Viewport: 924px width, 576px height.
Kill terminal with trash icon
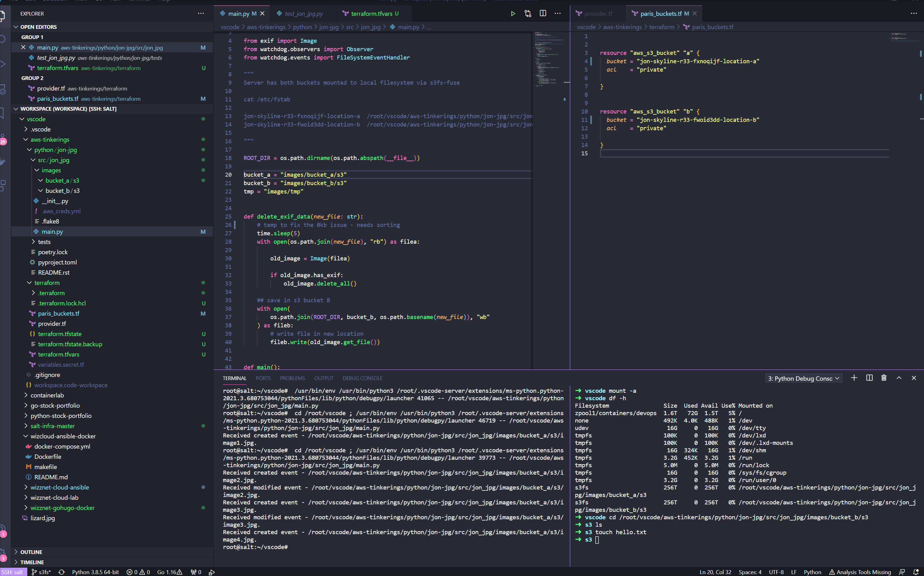[884, 378]
